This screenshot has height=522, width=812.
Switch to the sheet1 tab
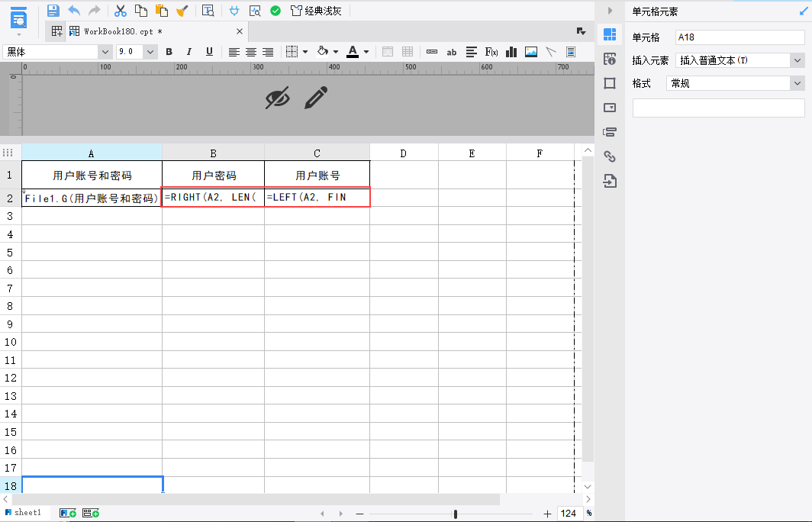[x=24, y=513]
